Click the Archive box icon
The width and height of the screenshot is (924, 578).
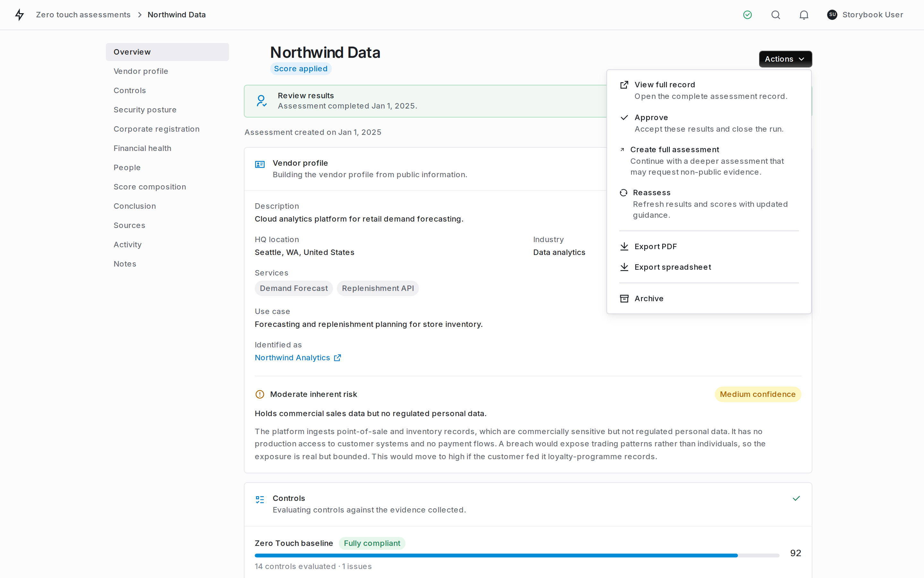[x=624, y=299]
